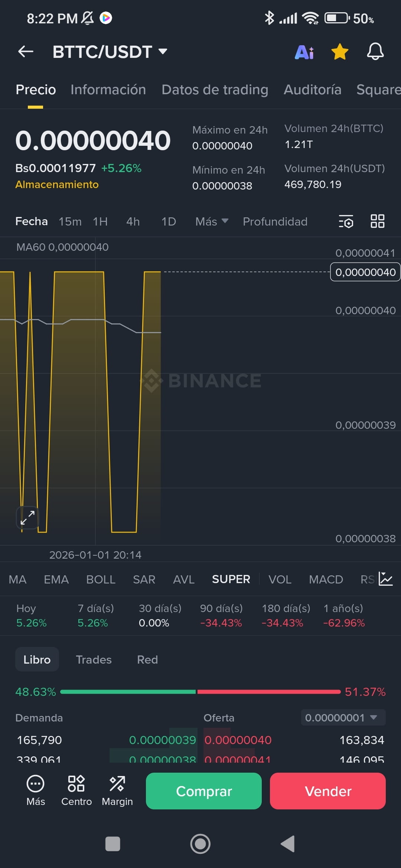Tap the MA60 indicator label
This screenshot has width=401, height=868.
pos(62,247)
